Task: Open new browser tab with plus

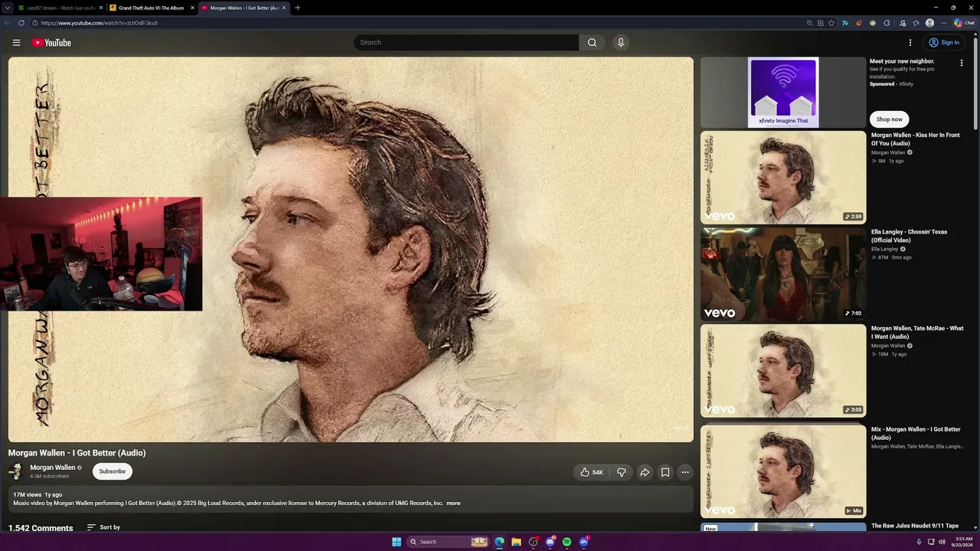Action: 298,8
